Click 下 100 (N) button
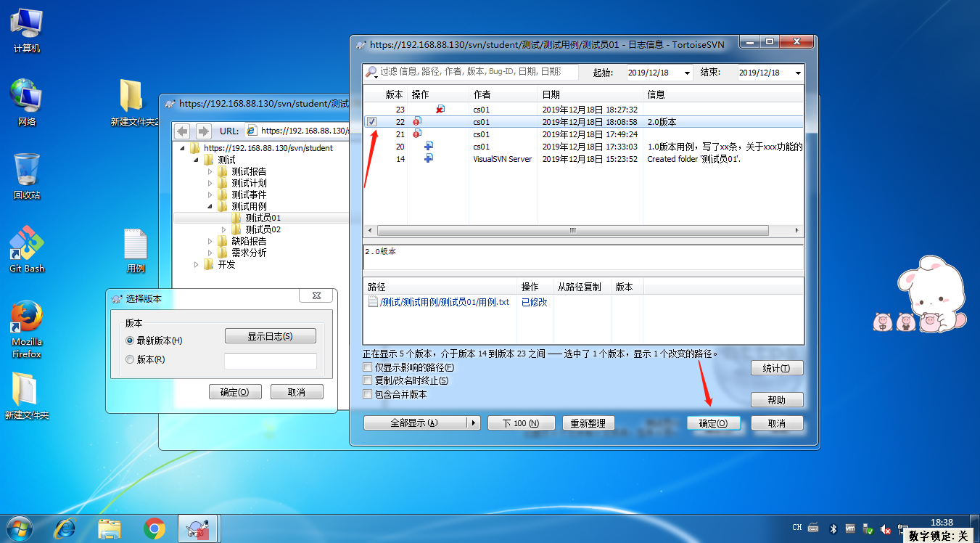 pos(521,423)
